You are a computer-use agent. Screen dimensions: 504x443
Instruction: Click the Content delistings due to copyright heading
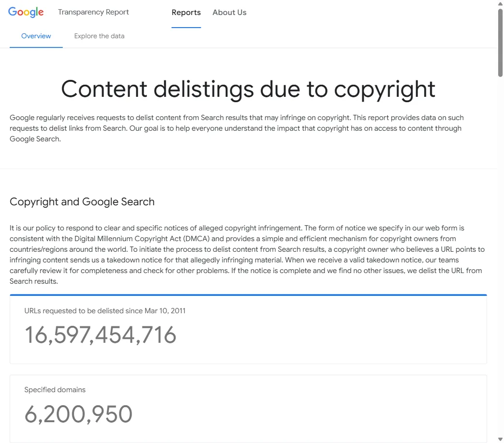(x=248, y=90)
